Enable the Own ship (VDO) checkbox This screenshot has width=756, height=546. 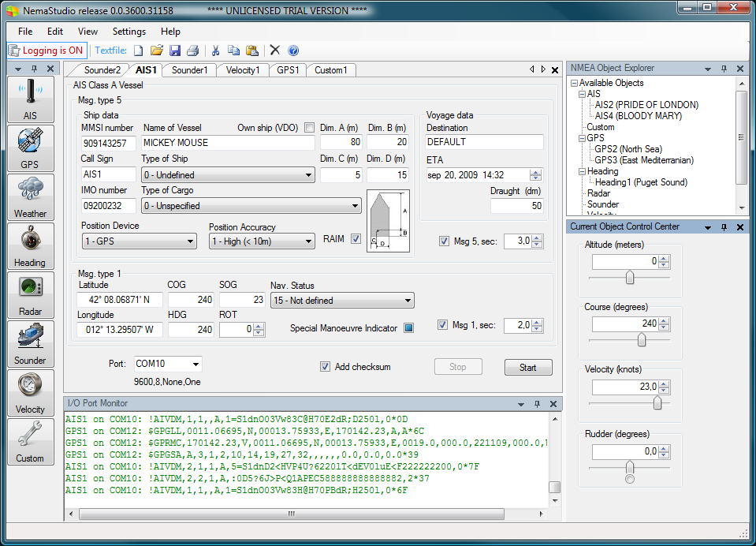[x=309, y=128]
